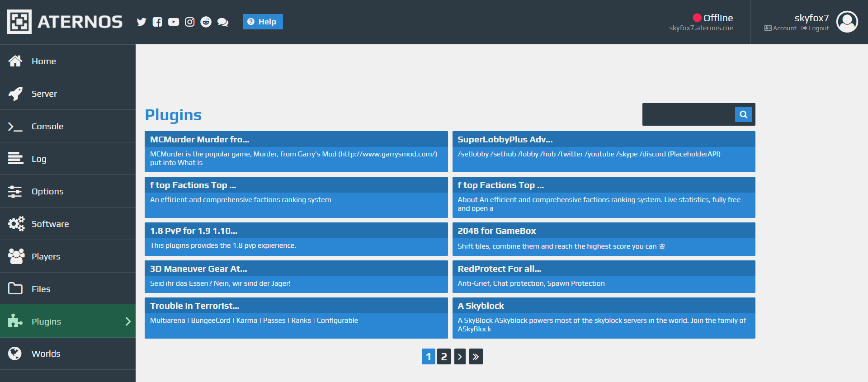Select pagination page 1

coord(429,357)
